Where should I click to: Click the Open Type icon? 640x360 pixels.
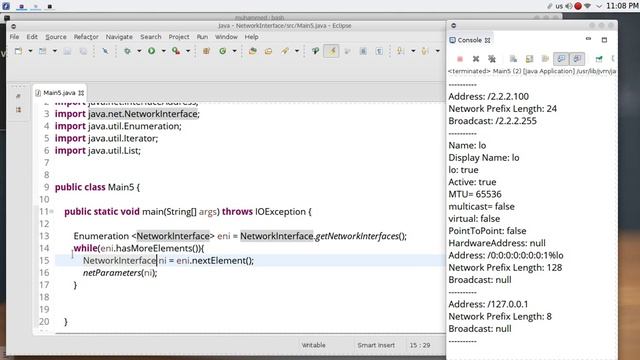coord(253,51)
